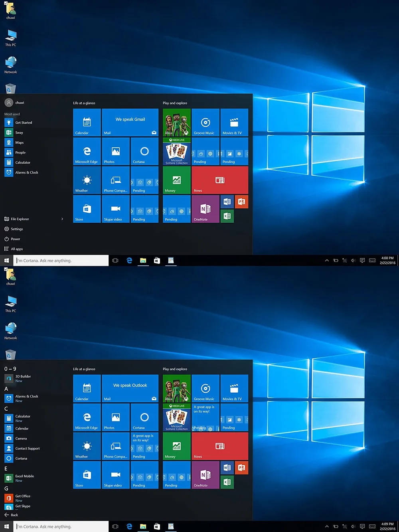The height and width of the screenshot is (532, 399).
Task: Open Groove Music tile in lower screenshot
Action: coord(205,388)
